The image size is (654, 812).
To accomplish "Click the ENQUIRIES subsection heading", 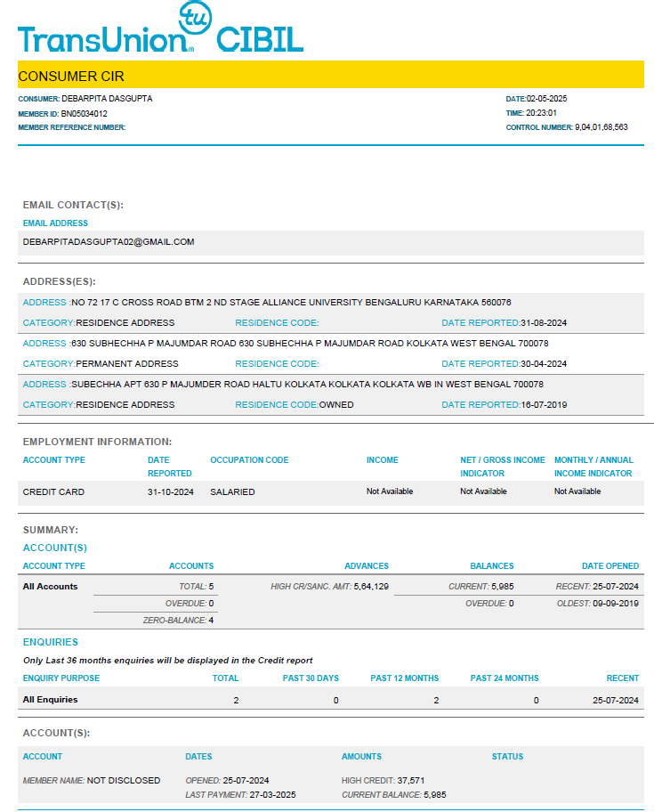I will (x=50, y=642).
